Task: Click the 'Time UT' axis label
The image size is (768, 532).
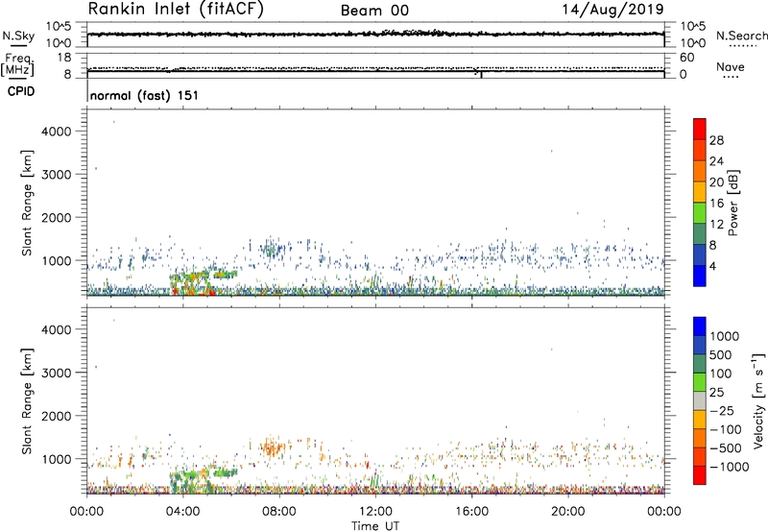Action: click(x=375, y=526)
